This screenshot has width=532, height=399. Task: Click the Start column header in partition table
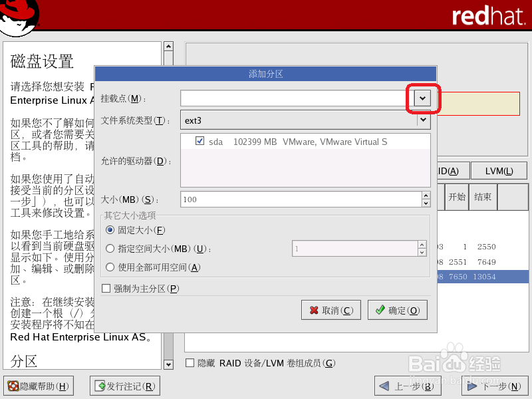tap(457, 197)
